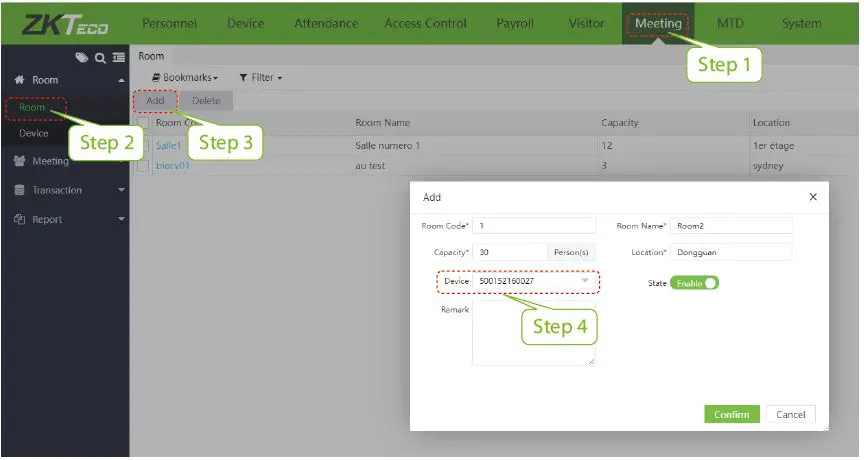Click the Add button

(155, 101)
